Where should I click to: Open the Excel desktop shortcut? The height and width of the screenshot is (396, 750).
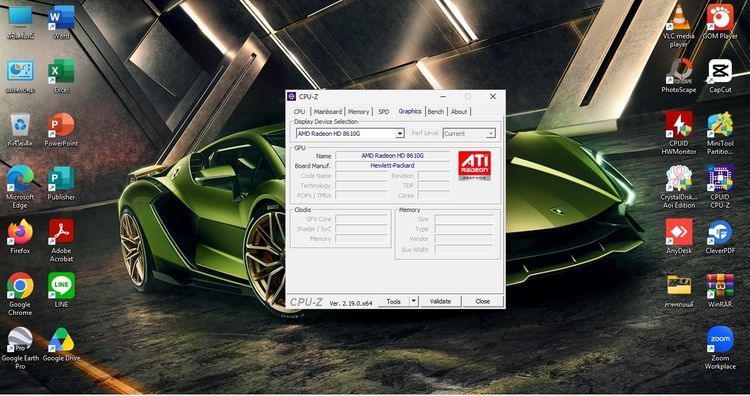tap(61, 76)
